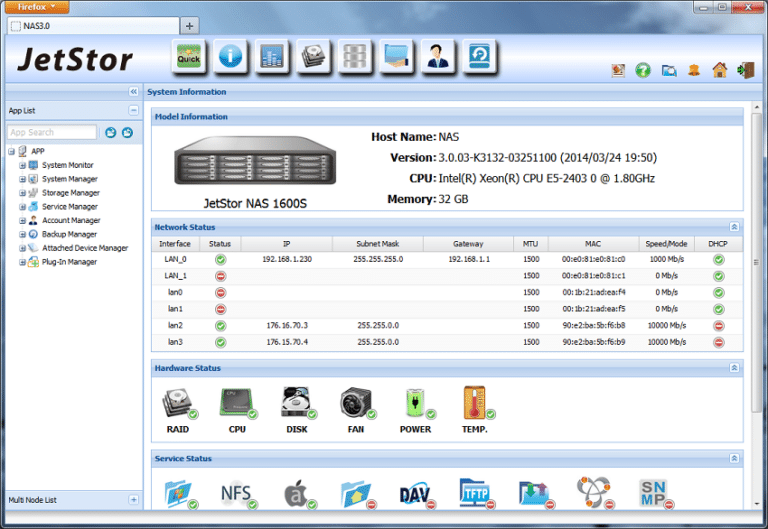Select Plug-In Manager in the tree

pos(69,262)
